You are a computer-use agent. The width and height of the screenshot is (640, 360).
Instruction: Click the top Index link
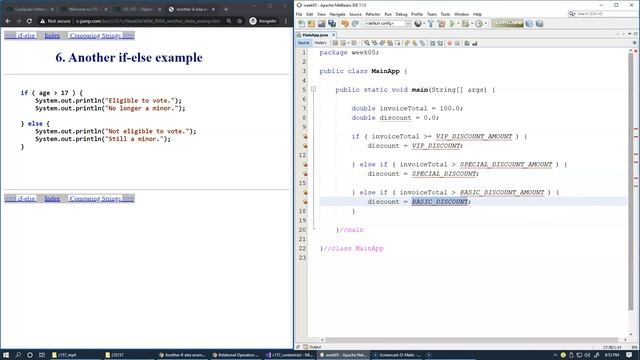point(52,36)
